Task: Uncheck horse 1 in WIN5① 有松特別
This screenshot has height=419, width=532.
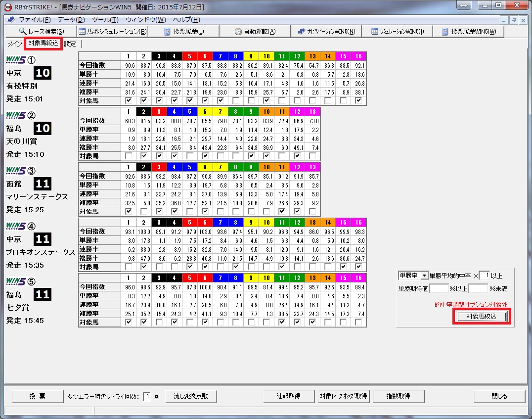Action: tap(128, 100)
